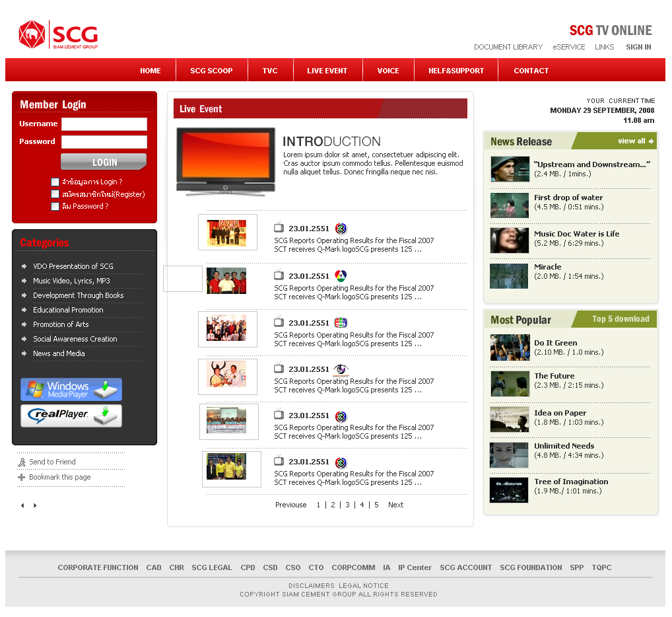Click the Send to Friend icon
This screenshot has width=672, height=617.
point(22,462)
